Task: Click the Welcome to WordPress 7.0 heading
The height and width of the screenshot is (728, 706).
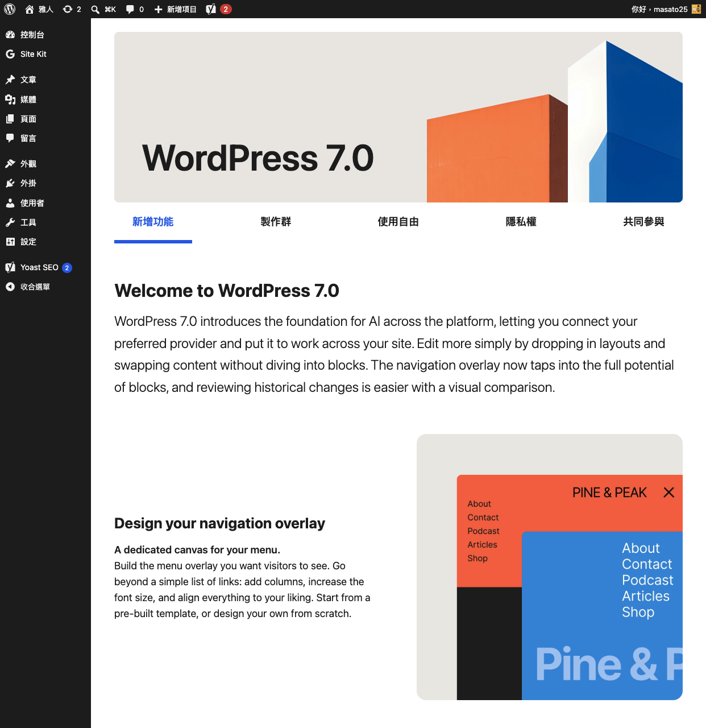Action: 227,291
